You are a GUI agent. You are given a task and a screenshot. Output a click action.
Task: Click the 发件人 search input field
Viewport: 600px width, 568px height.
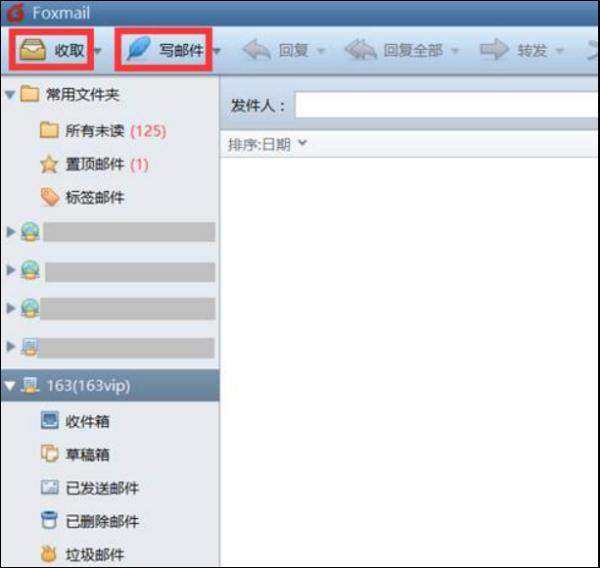447,105
